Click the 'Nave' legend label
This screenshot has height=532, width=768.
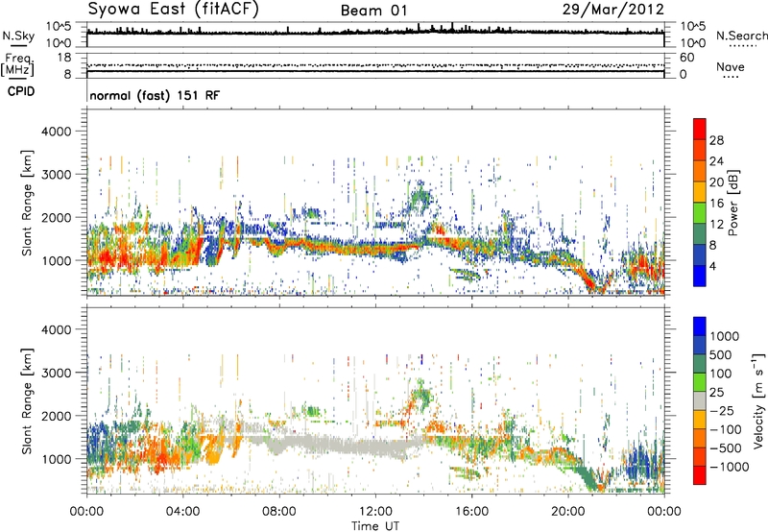[731, 66]
